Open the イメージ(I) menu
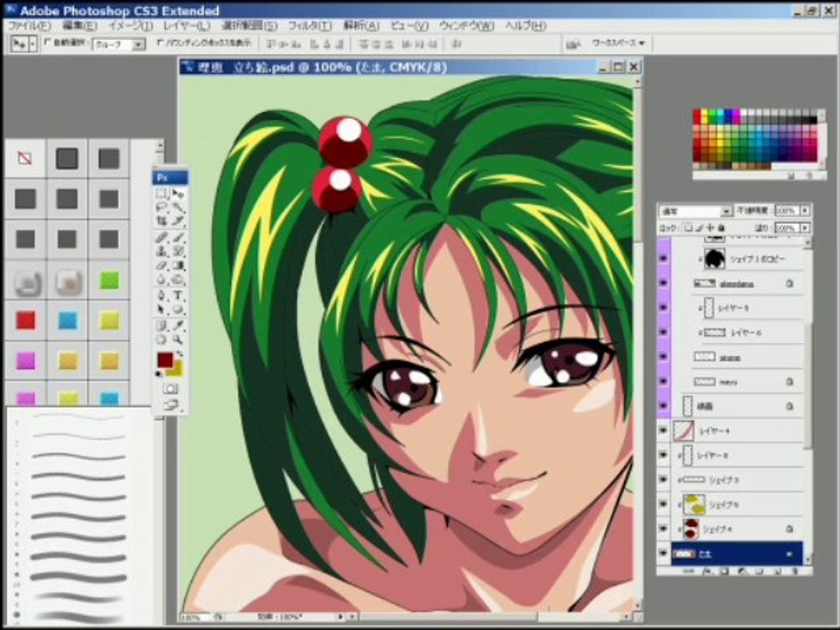The height and width of the screenshot is (630, 840). [130, 25]
